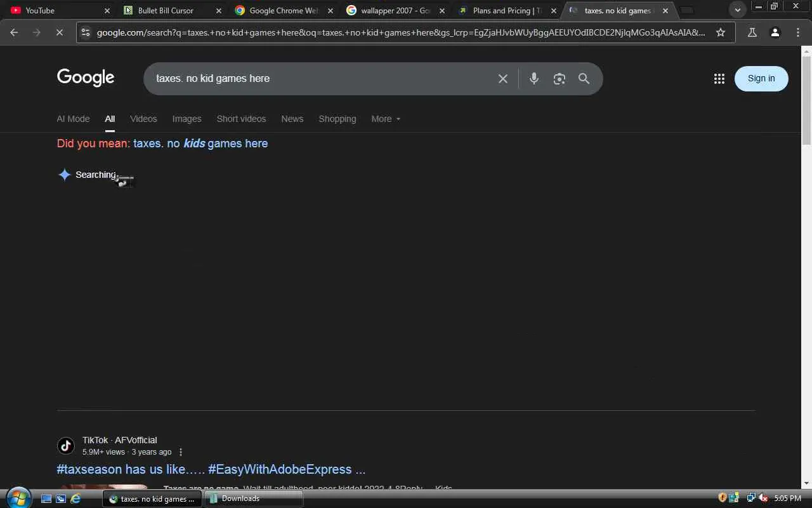Open the network tray icon
This screenshot has height=508, width=812.
751,498
